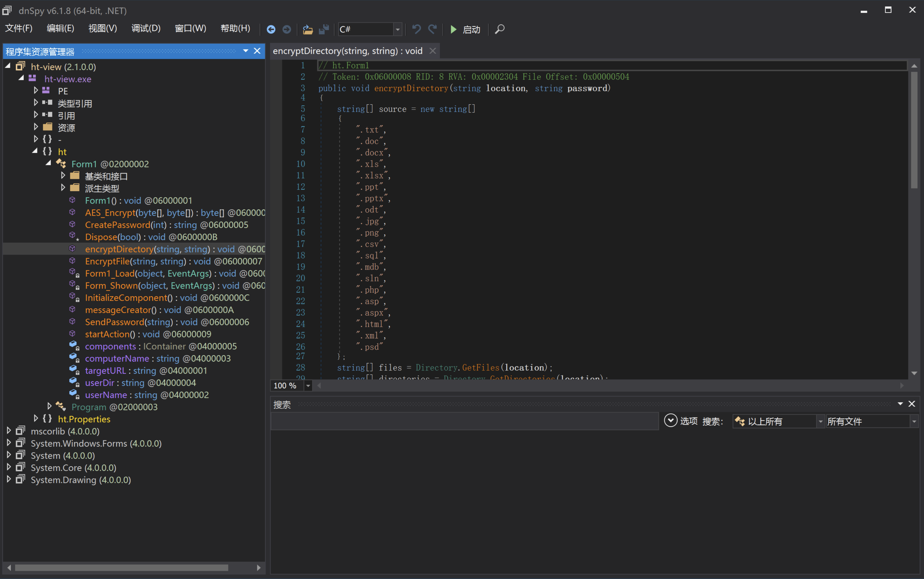The image size is (924, 579).
Task: Select the CreatePassword(int) method
Action: point(166,225)
